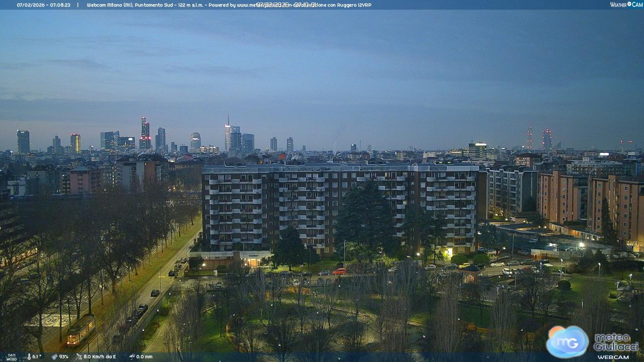Viewport: 644px width, 362px height.
Task: Click the mG cloud logo
Action: pos(568,342)
